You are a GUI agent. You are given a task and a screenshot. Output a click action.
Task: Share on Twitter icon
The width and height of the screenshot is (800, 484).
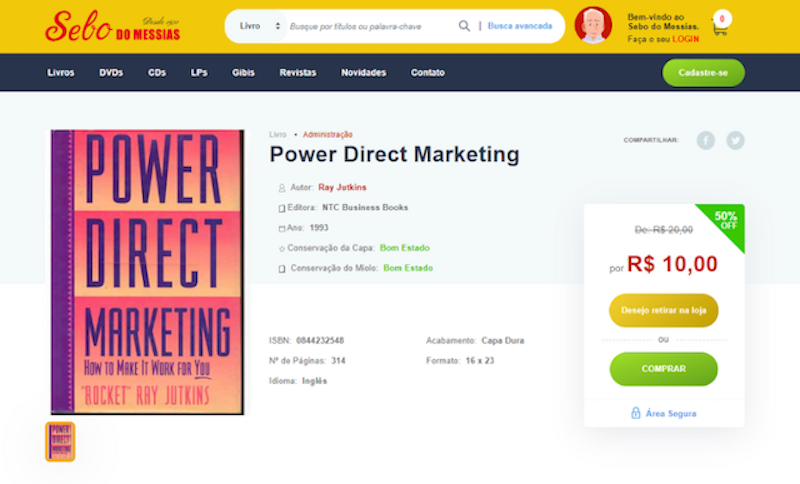[735, 140]
